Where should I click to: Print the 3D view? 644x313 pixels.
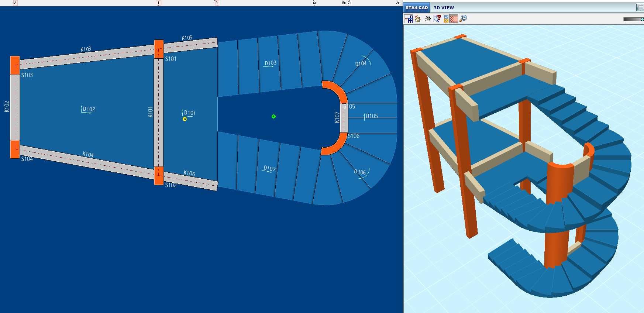[x=427, y=19]
